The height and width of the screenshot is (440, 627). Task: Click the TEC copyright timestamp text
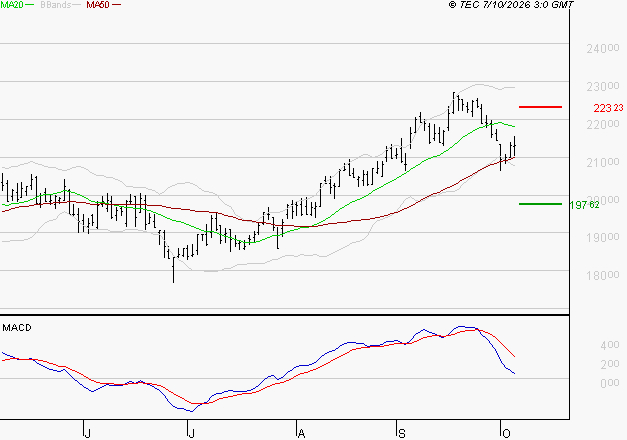511,5
